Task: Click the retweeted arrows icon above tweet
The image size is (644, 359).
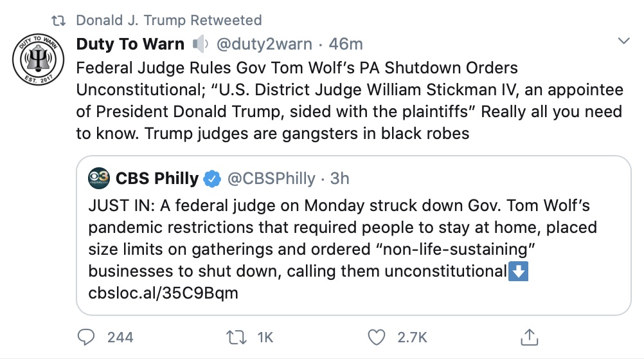Action: [59, 21]
